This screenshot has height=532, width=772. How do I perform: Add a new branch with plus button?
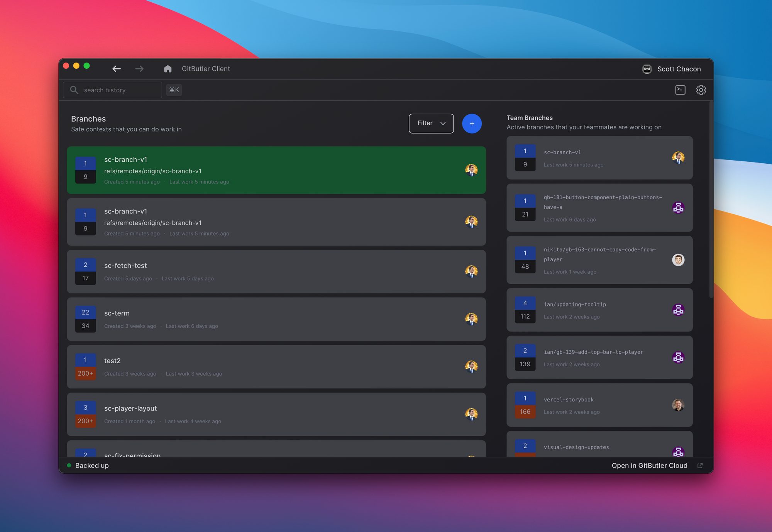(472, 124)
